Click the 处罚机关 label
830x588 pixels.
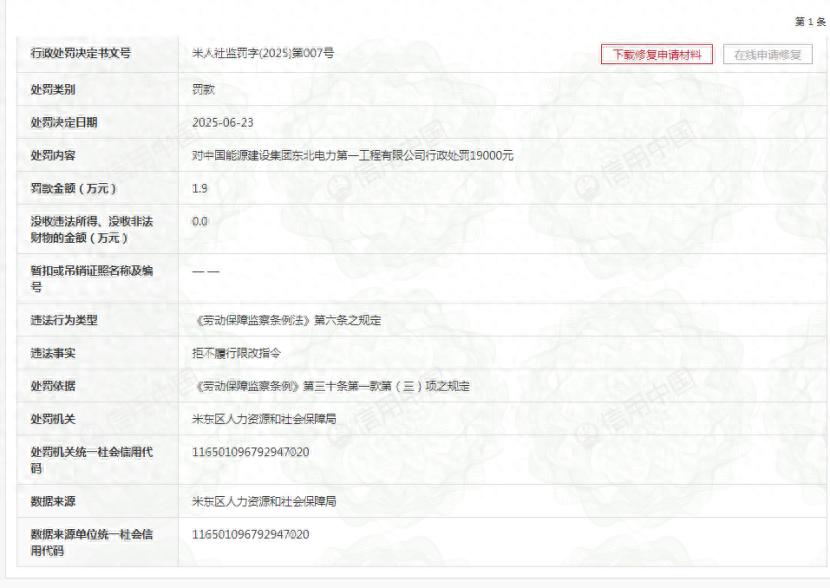(52, 419)
